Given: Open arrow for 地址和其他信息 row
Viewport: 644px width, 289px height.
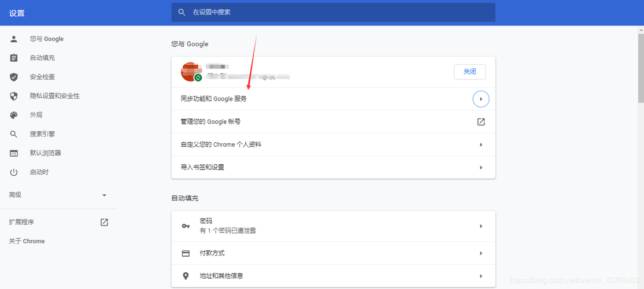Looking at the screenshot, I should point(481,276).
